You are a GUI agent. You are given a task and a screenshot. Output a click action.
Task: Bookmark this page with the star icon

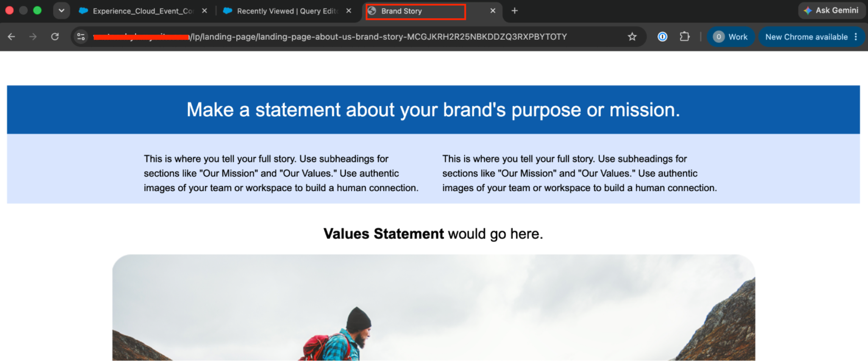[632, 37]
